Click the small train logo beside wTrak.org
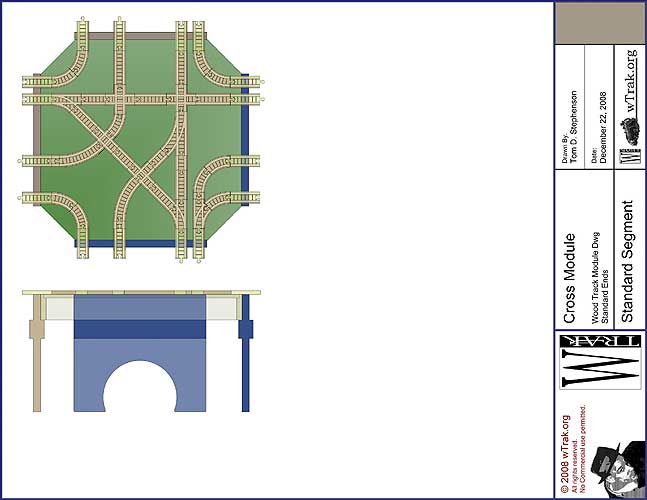The image size is (647, 500). (630, 132)
